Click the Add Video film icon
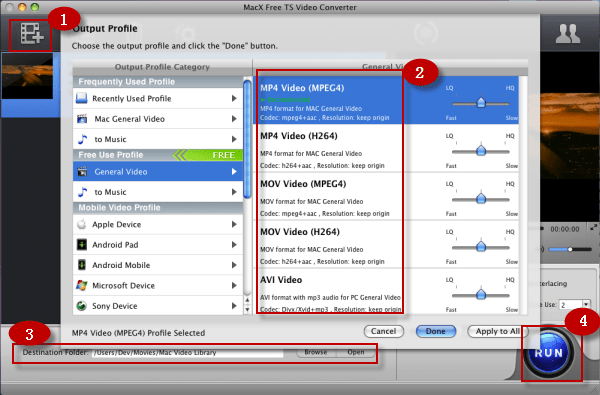This screenshot has height=395, width=600. tap(31, 34)
